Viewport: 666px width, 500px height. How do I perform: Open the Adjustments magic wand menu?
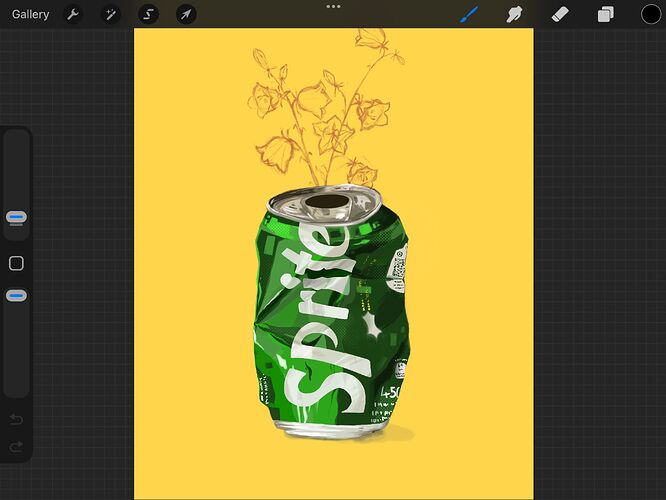tap(110, 14)
